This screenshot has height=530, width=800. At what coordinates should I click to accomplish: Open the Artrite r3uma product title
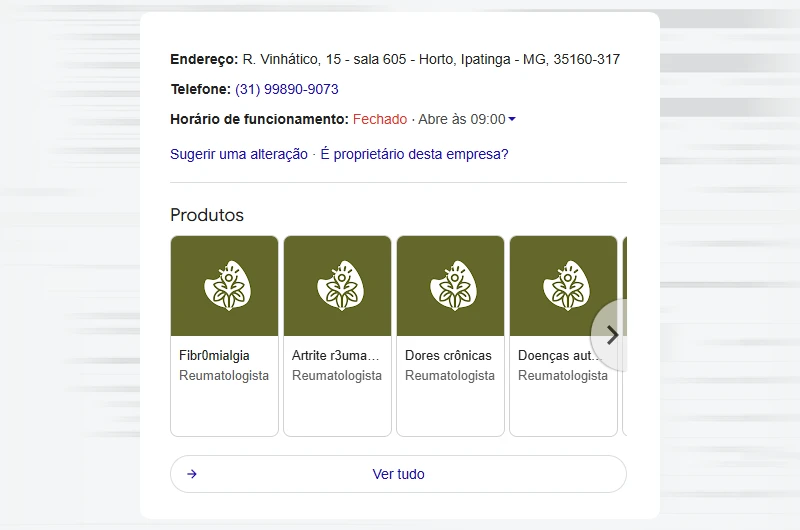(x=336, y=355)
